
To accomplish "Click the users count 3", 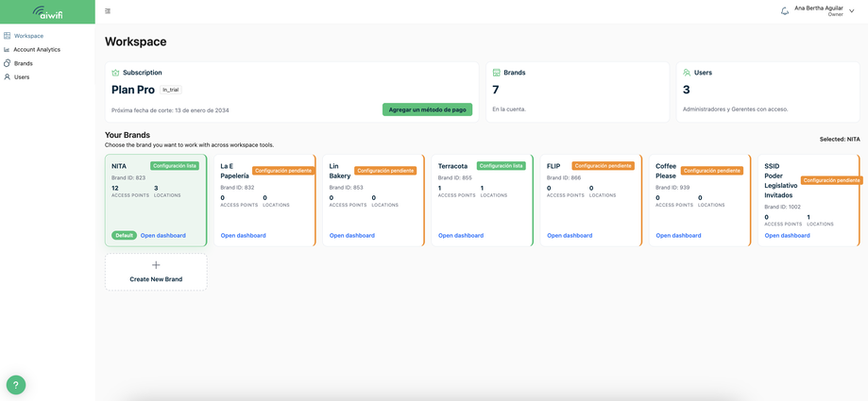I will [687, 90].
